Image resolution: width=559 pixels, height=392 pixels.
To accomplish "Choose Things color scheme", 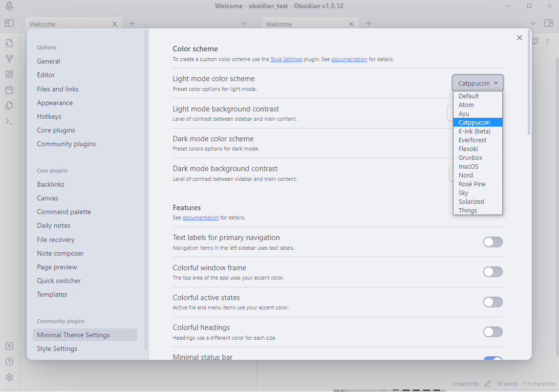I will 478,211.
